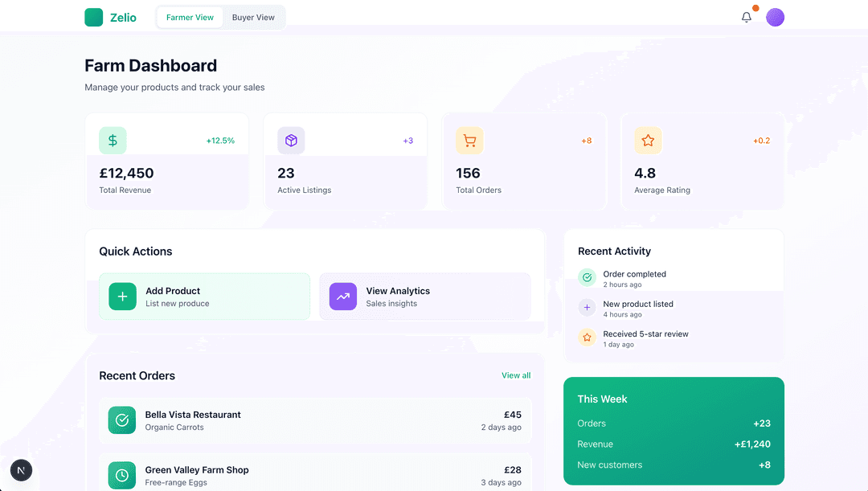Screen dimensions: 868x491
Task: Click the Zelio brand name
Action: point(124,18)
